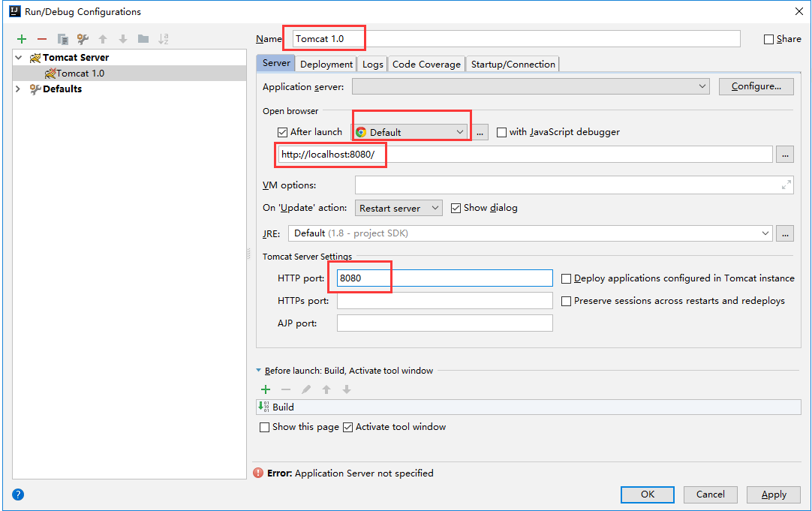Move the Before launch task up
Screen dimensions: 812x511
coord(326,389)
